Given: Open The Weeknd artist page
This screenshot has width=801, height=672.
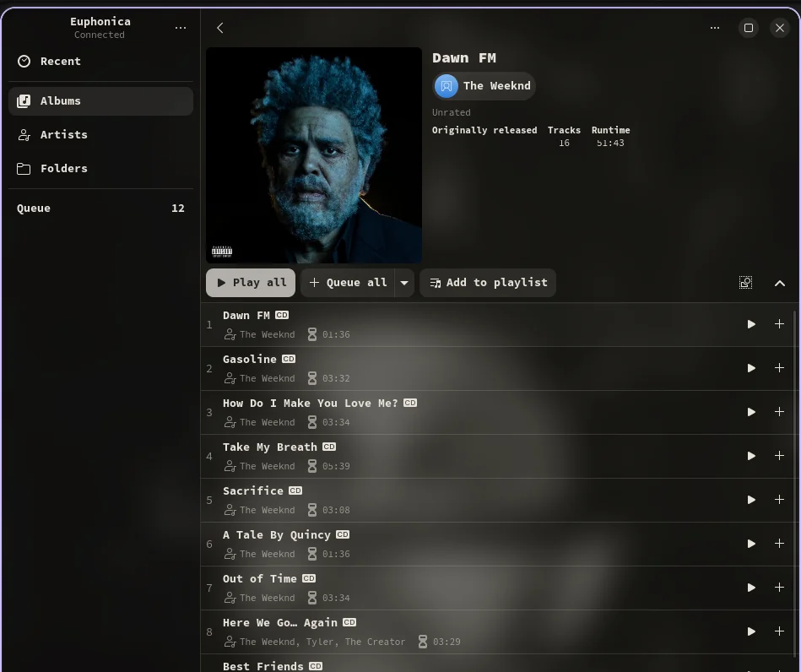Looking at the screenshot, I should tap(484, 85).
